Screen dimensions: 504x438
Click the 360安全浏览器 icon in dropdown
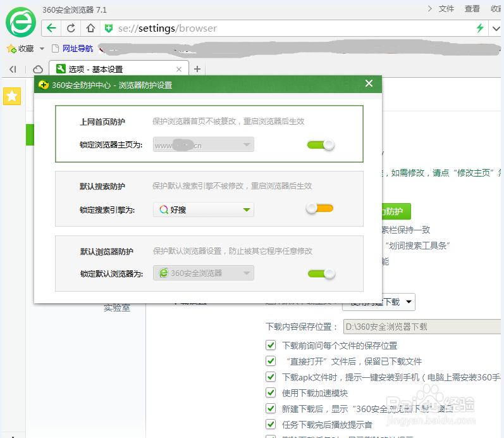pyautogui.click(x=164, y=273)
